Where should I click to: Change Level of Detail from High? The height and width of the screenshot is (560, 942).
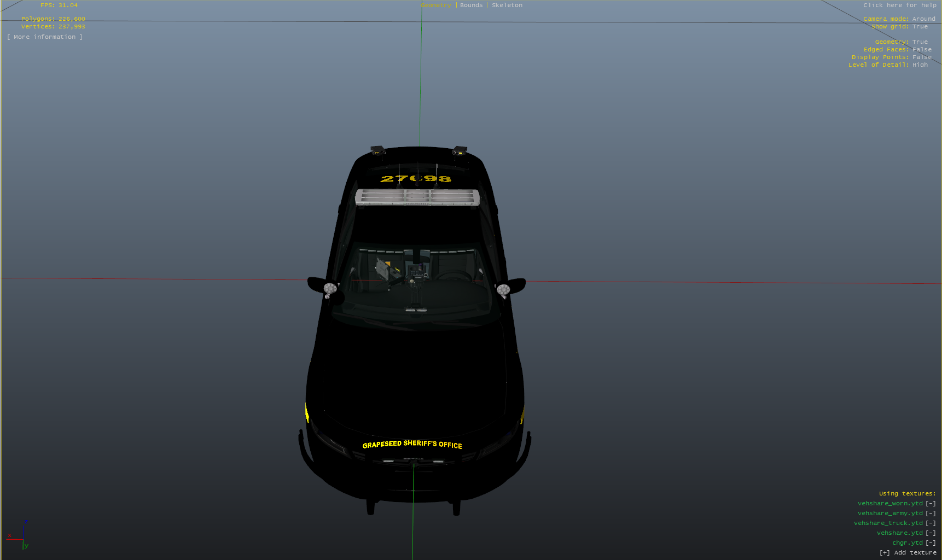point(920,65)
